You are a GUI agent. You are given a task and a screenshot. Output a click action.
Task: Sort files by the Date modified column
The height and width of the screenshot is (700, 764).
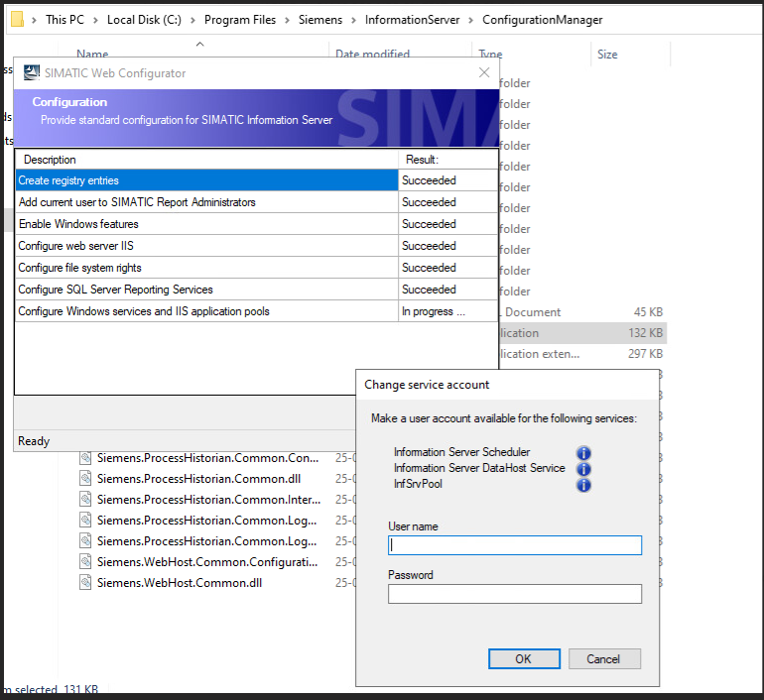coord(372,55)
